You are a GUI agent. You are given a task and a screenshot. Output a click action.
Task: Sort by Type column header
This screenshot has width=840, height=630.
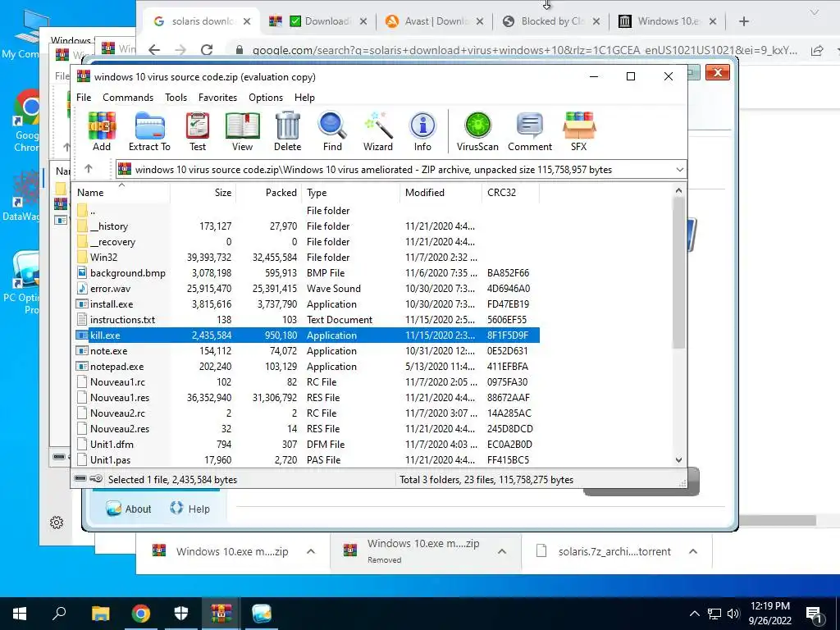(350, 192)
